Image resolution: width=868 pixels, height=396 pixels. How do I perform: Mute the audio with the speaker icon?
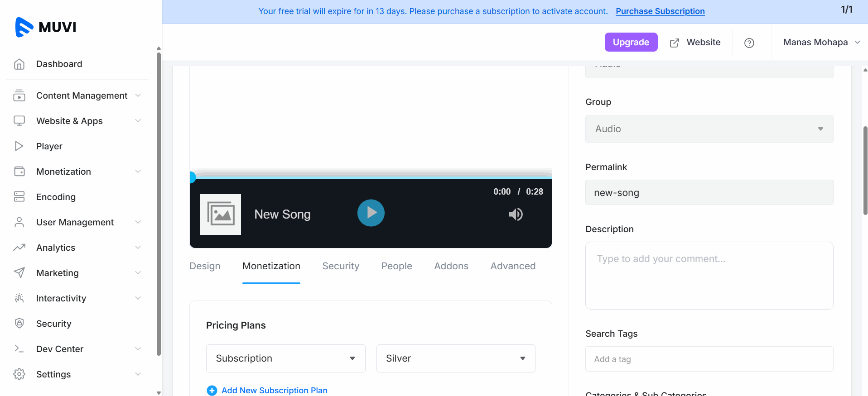click(x=516, y=215)
